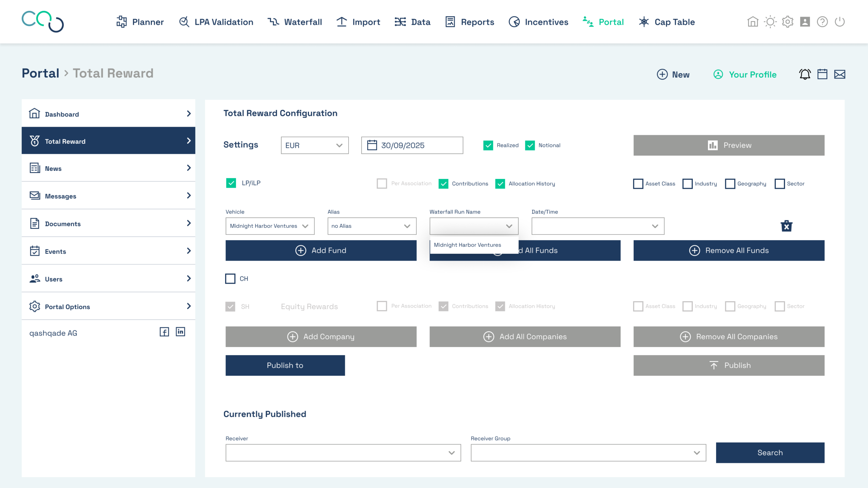Image resolution: width=868 pixels, height=488 pixels.
Task: Collapse the Waterfall Run Name dropdown
Action: [x=474, y=226]
